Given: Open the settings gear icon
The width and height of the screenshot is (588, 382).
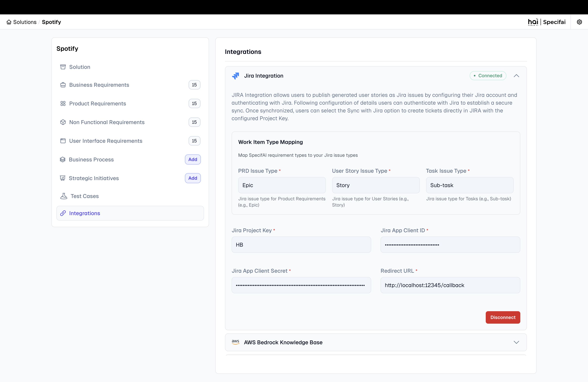Looking at the screenshot, I should [x=579, y=22].
